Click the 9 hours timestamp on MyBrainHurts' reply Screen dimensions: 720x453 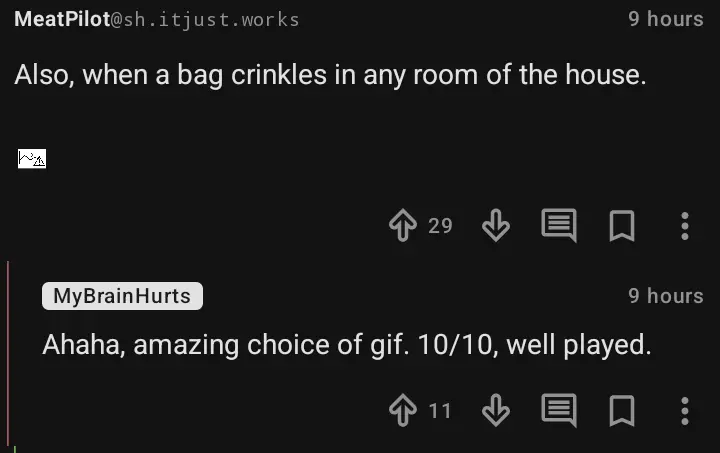click(665, 296)
